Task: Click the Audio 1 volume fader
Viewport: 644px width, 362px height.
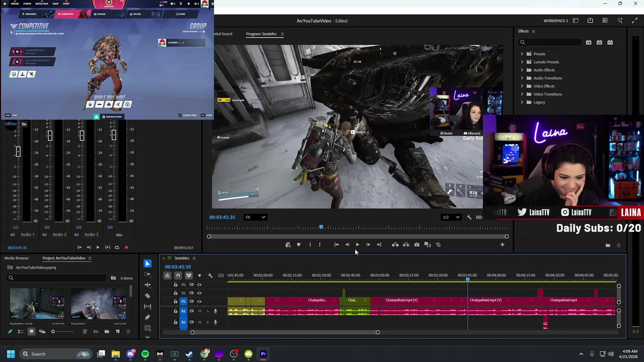Action: tap(18, 151)
